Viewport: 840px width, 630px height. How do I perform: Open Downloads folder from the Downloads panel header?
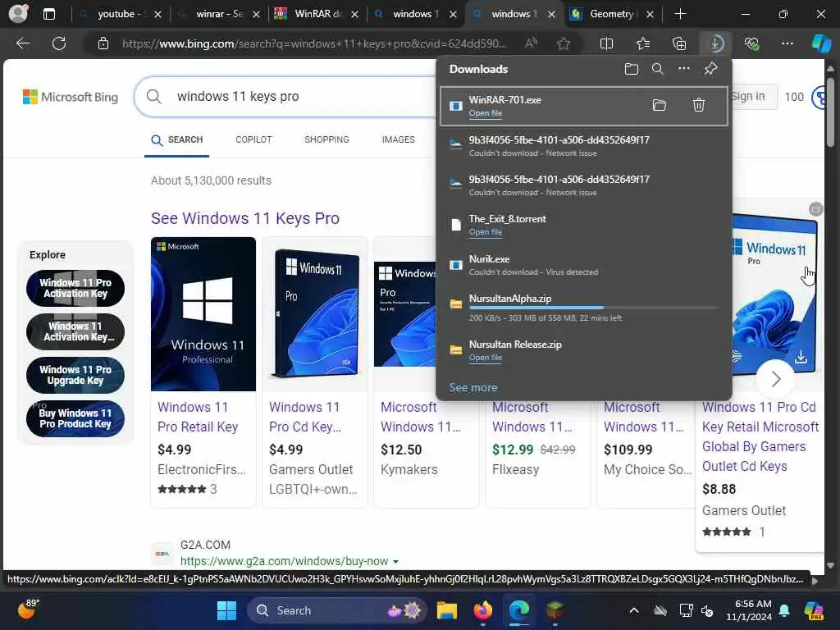pyautogui.click(x=631, y=69)
